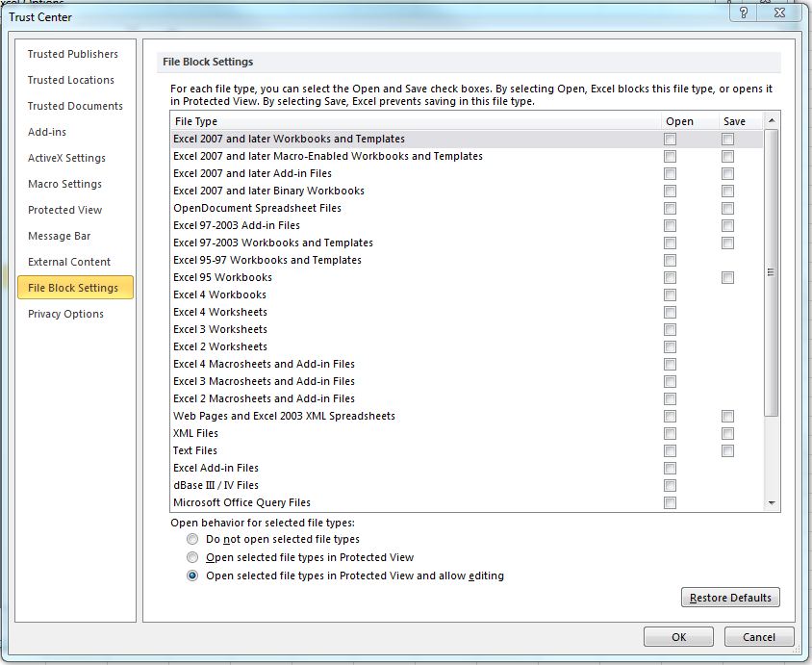Check Save for Excel 97-2003 Workbooks and Templates
This screenshot has width=812, height=665.
click(x=727, y=243)
